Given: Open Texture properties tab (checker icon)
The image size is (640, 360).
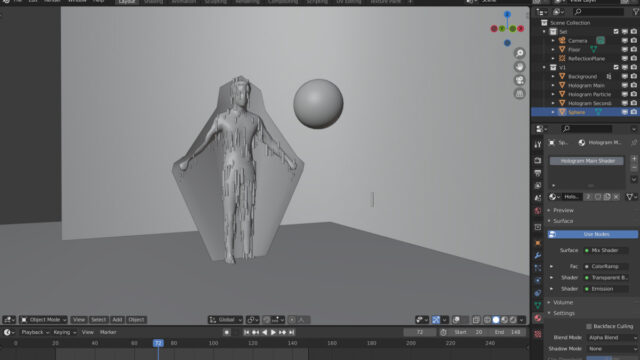Looking at the screenshot, I should tap(538, 334).
